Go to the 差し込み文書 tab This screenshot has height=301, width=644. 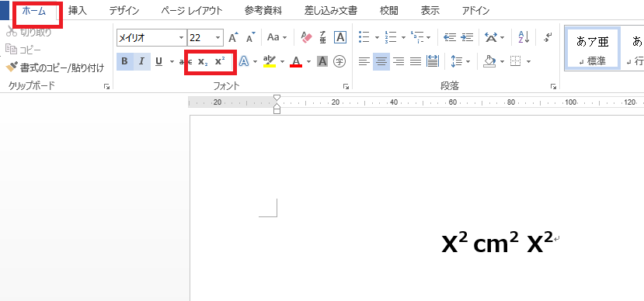pyautogui.click(x=331, y=11)
